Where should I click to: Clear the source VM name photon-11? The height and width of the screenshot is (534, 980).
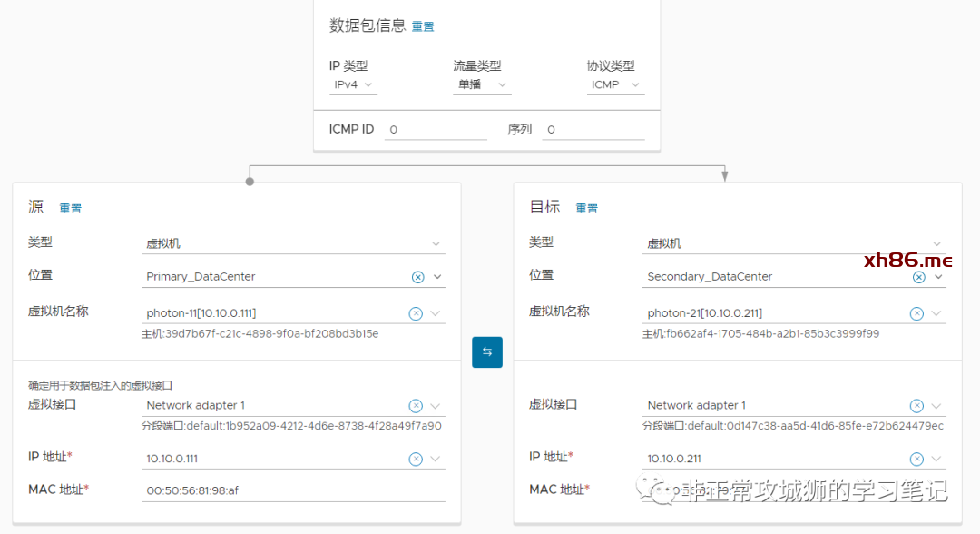(416, 313)
